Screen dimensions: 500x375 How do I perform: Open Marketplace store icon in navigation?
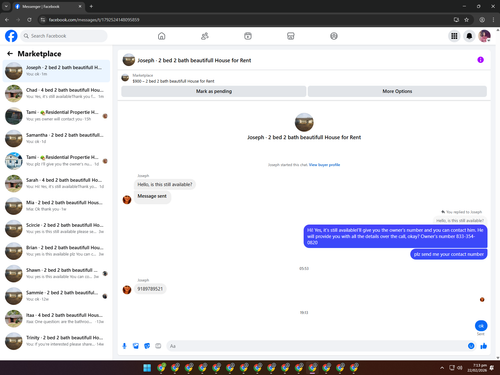[291, 36]
